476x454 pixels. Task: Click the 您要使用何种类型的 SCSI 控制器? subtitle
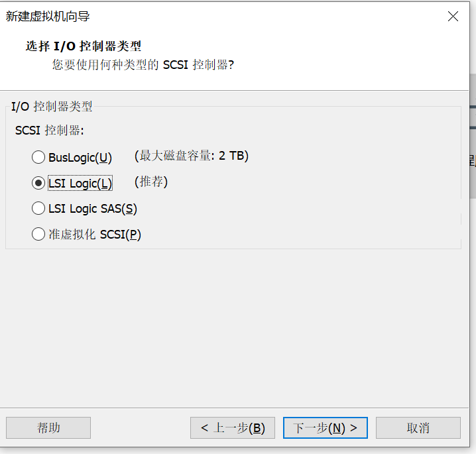click(x=143, y=65)
